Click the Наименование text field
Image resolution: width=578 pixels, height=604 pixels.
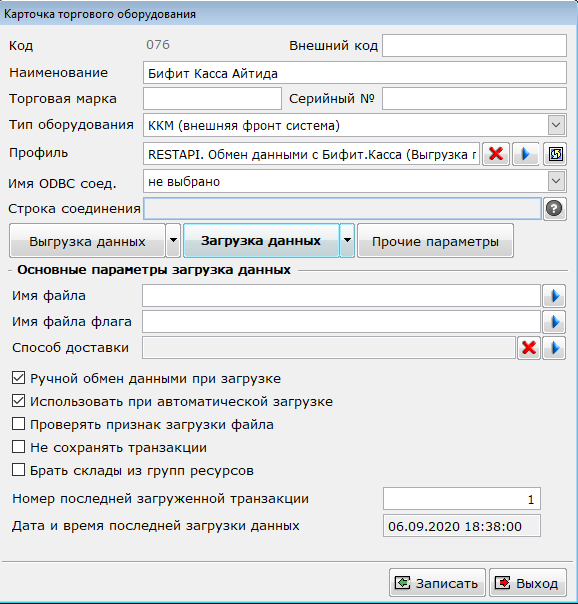(355, 73)
